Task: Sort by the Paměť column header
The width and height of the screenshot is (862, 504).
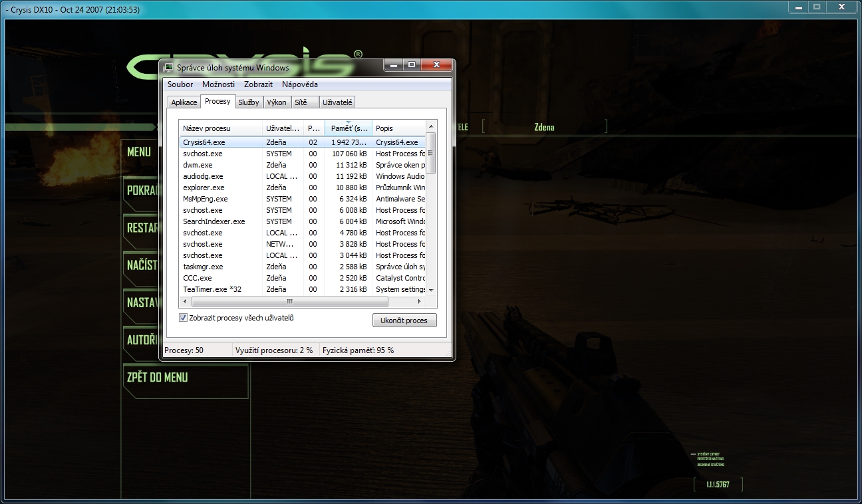Action: 348,128
